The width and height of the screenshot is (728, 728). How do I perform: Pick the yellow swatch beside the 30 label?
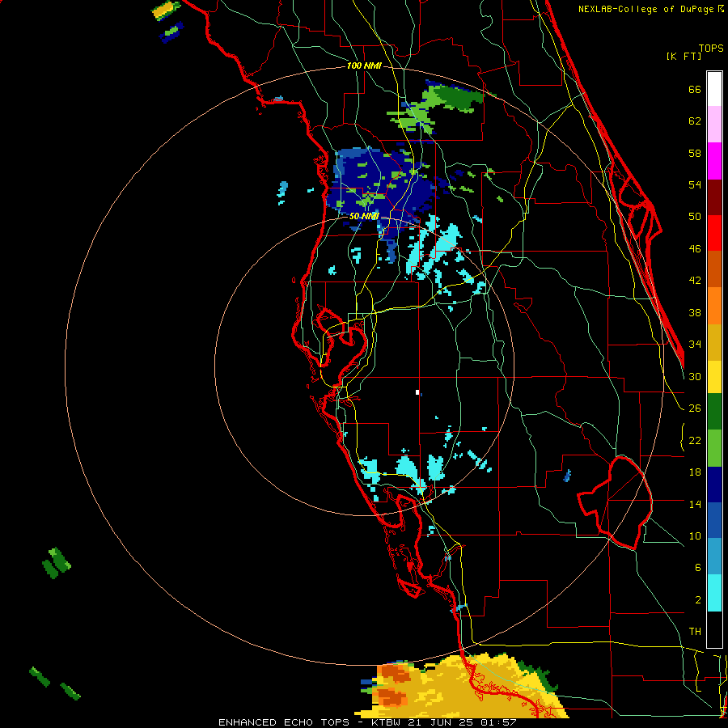tap(714, 377)
